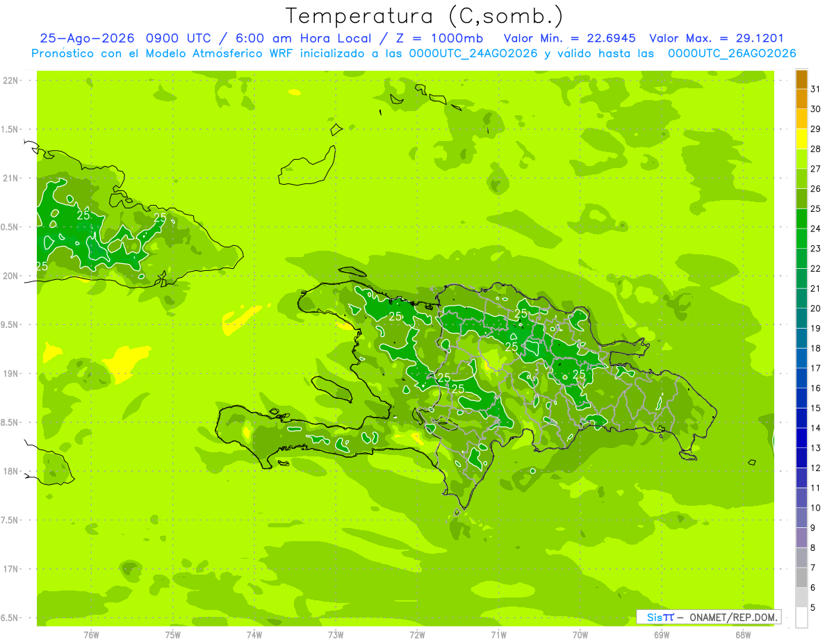
Task: Click legend value "5"
Action: pos(813,607)
